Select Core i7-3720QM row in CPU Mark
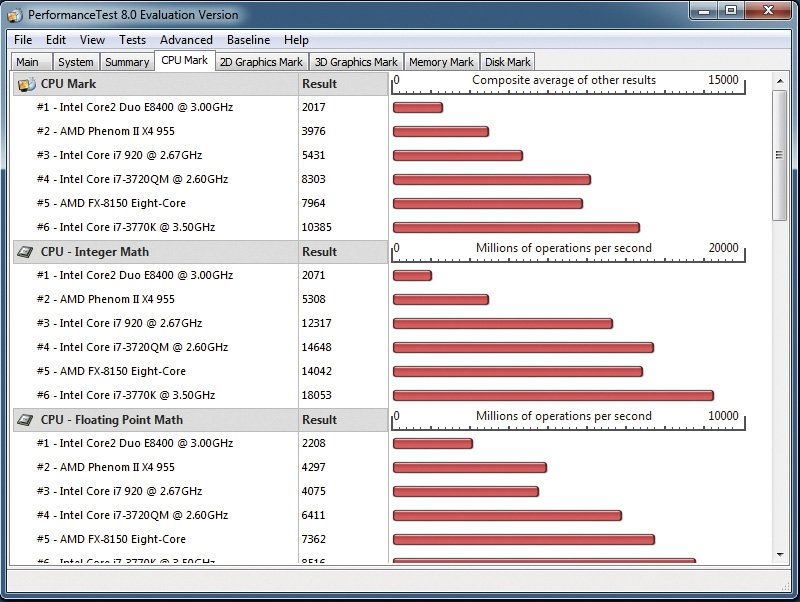The height and width of the screenshot is (602, 800). click(132, 179)
